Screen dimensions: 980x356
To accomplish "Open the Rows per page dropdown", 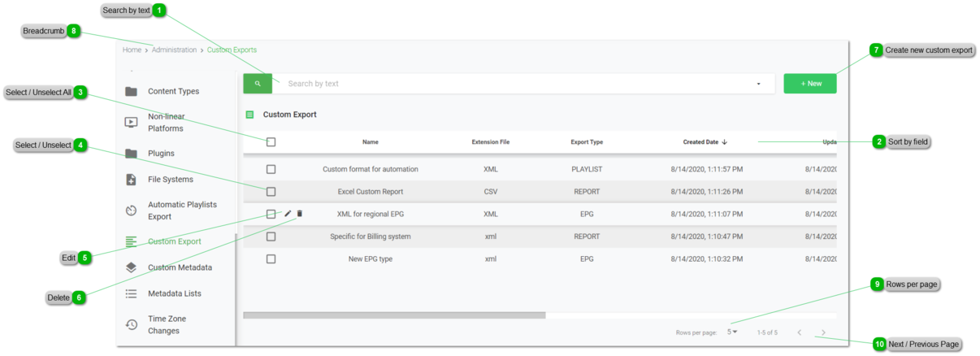I will [732, 332].
